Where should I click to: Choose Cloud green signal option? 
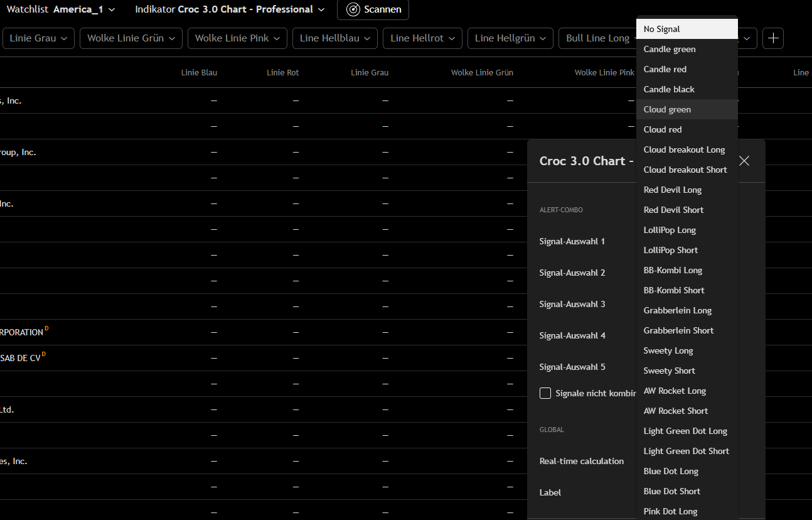click(x=667, y=109)
